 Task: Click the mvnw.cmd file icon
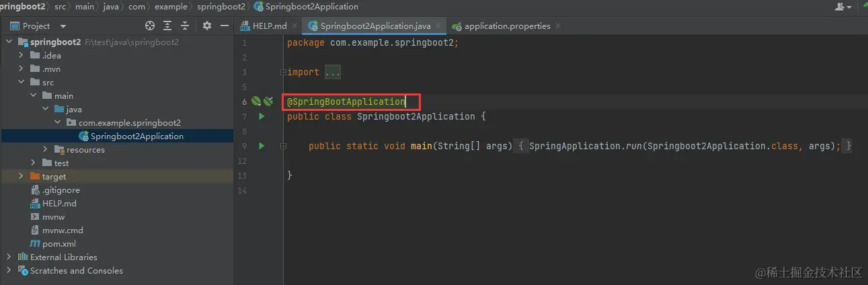36,230
